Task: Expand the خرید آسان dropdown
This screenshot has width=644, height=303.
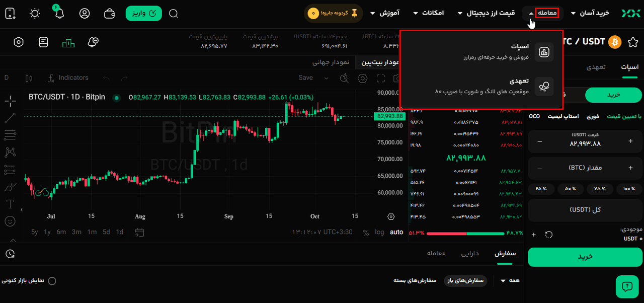Action: click(x=590, y=13)
